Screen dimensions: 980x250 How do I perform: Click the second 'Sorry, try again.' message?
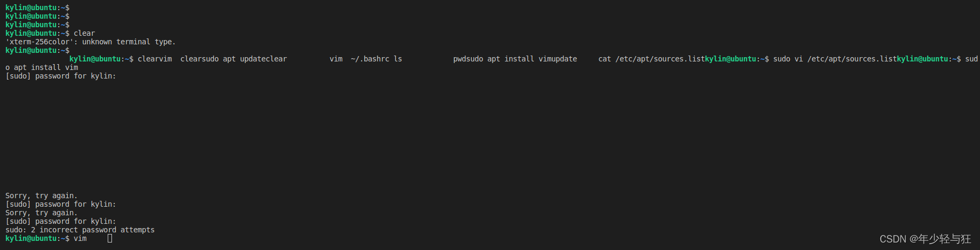coord(42,213)
